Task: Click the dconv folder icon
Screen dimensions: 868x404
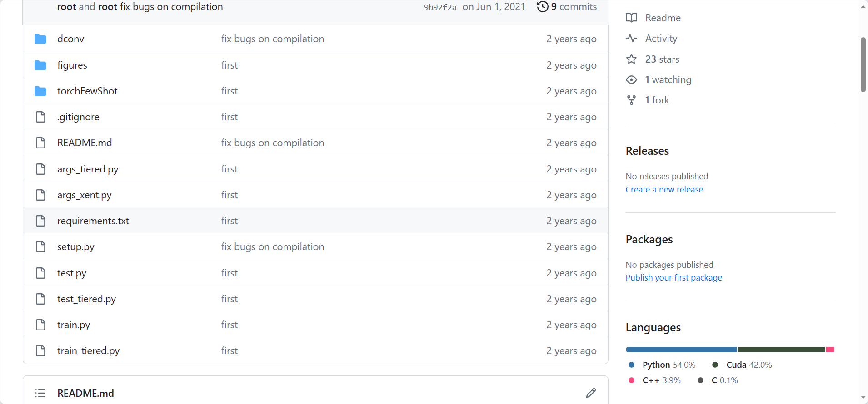Action: (x=40, y=39)
